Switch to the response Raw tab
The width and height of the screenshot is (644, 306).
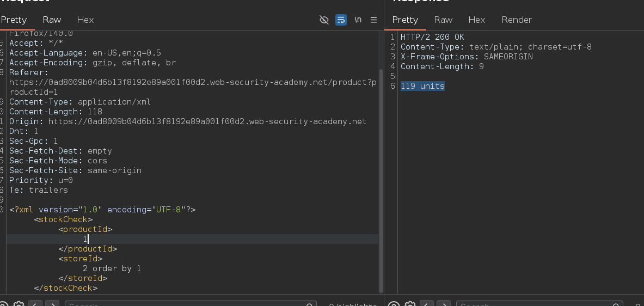click(x=443, y=20)
